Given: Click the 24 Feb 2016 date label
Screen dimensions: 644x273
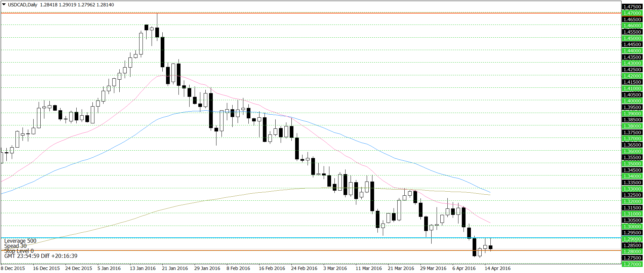Looking at the screenshot, I should tap(304, 268).
